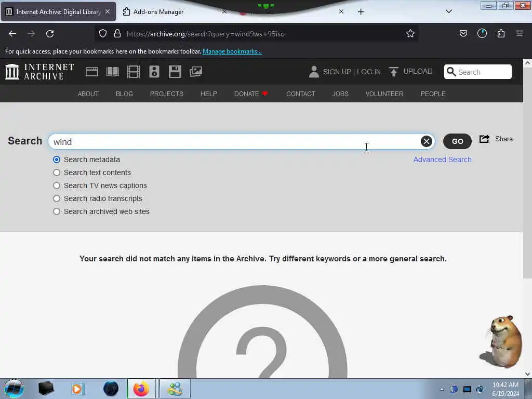Click the UPLOAD text link
Screen dimensions: 532x399
418,71
